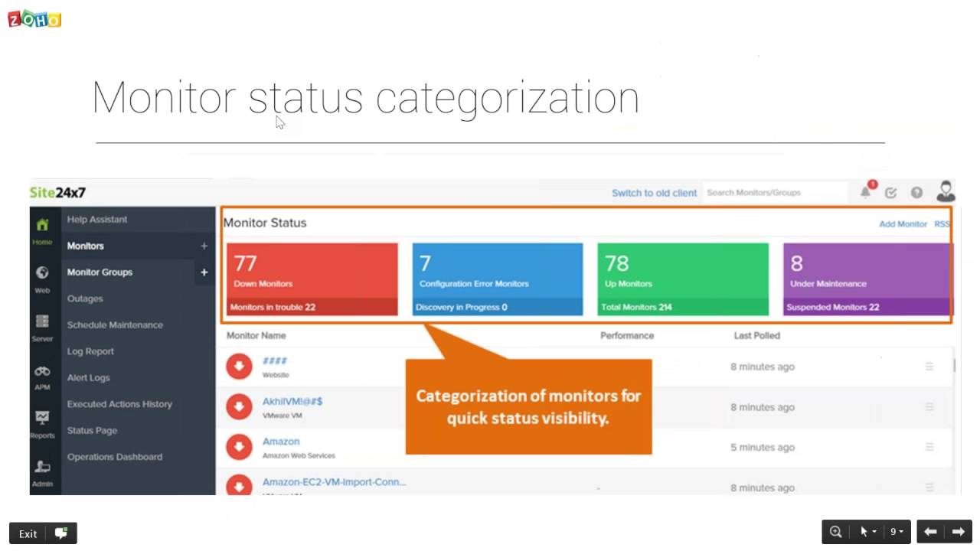Go to the next slide arrow
Viewport: 980px width, 551px height.
(x=959, y=532)
